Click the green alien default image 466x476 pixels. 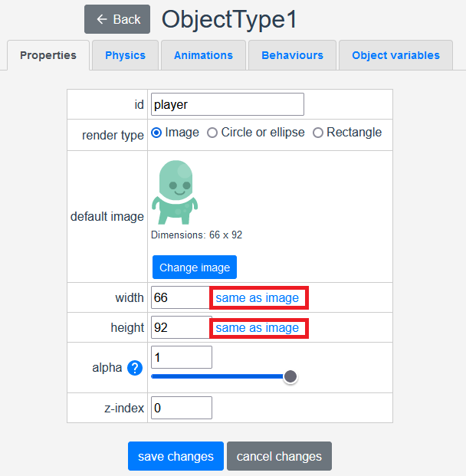pos(175,192)
